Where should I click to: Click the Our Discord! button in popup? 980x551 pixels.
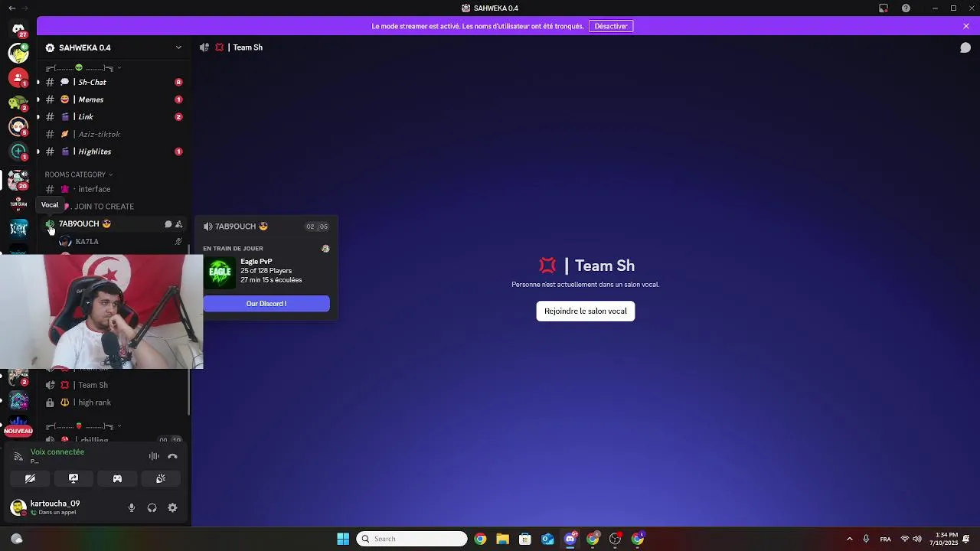click(x=266, y=304)
